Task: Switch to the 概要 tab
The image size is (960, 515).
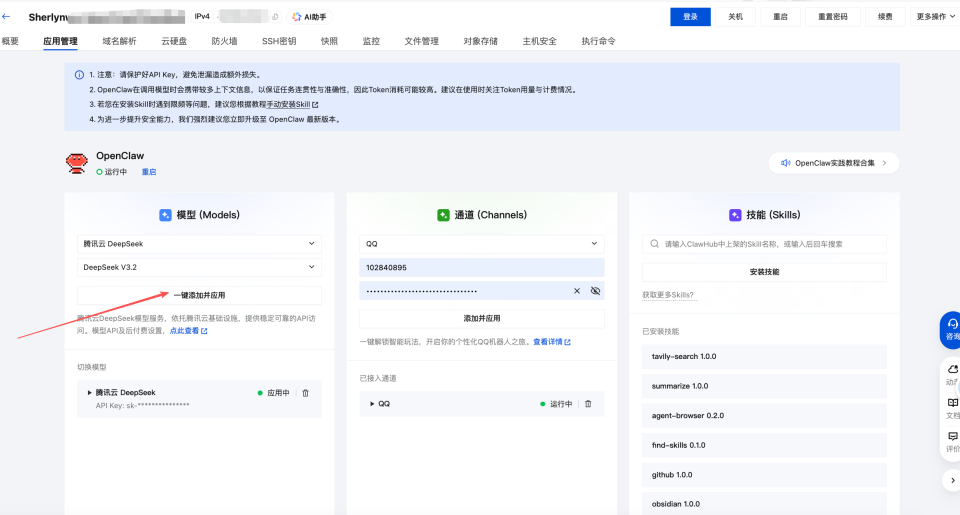Action: click(x=10, y=41)
